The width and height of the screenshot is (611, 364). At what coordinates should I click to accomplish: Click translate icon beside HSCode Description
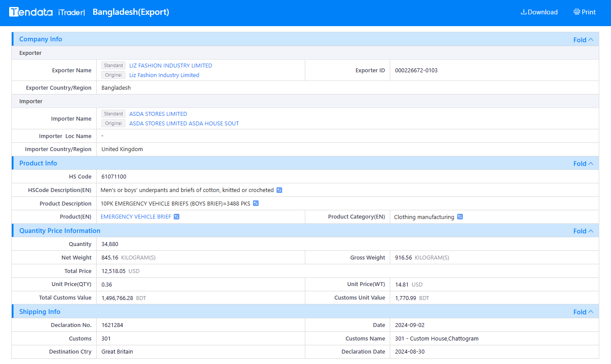coord(280,190)
